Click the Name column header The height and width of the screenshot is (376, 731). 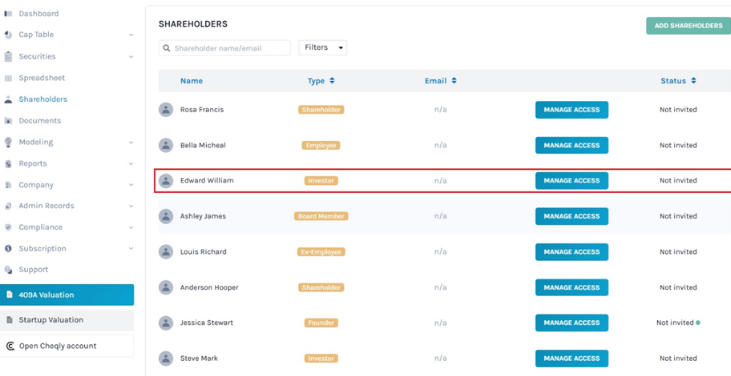tap(192, 81)
